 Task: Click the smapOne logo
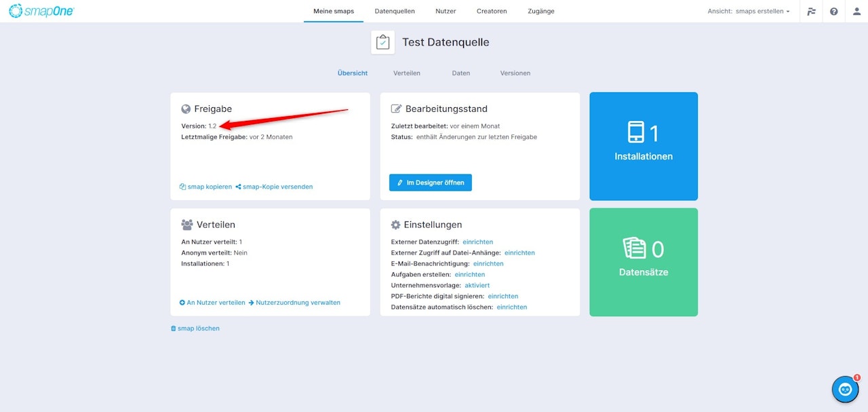[41, 11]
